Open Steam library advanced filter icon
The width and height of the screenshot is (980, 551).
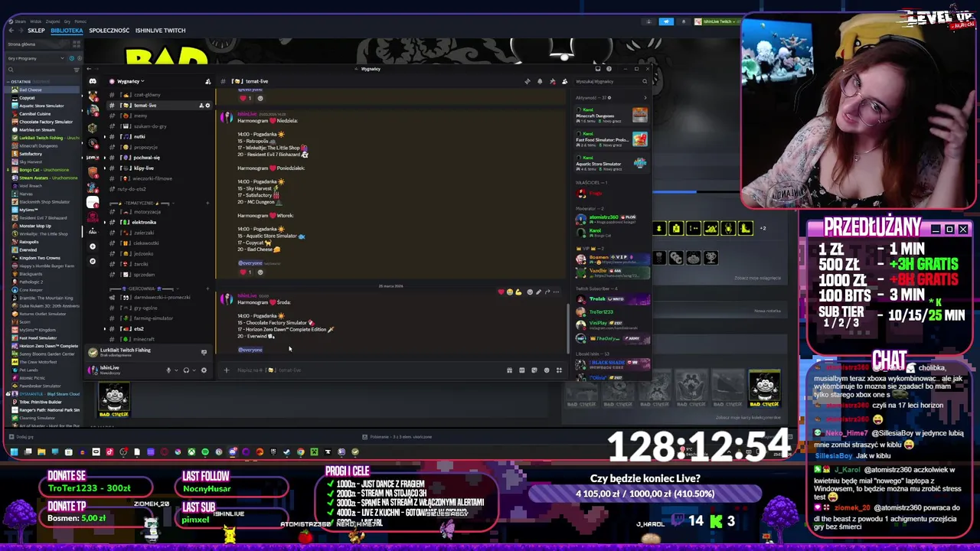77,70
